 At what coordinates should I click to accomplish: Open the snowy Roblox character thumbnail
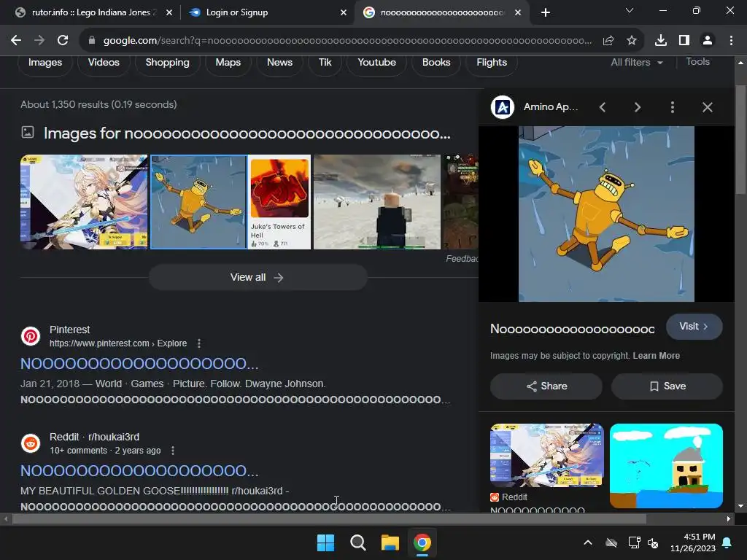click(x=377, y=202)
